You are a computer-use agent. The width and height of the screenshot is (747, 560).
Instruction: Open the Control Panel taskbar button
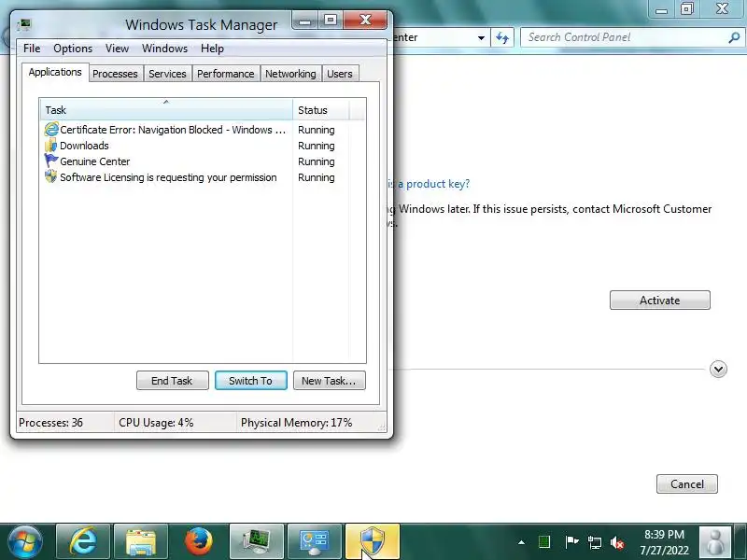coord(315,541)
